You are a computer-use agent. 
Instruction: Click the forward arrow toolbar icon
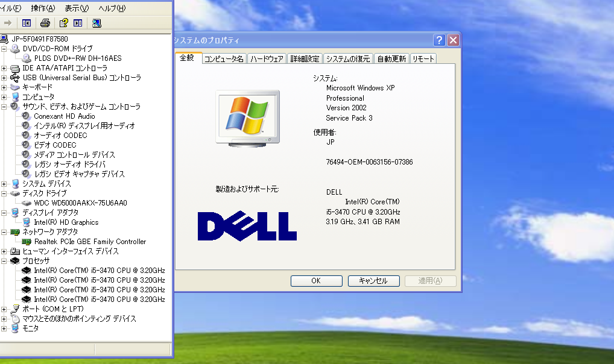(8, 23)
